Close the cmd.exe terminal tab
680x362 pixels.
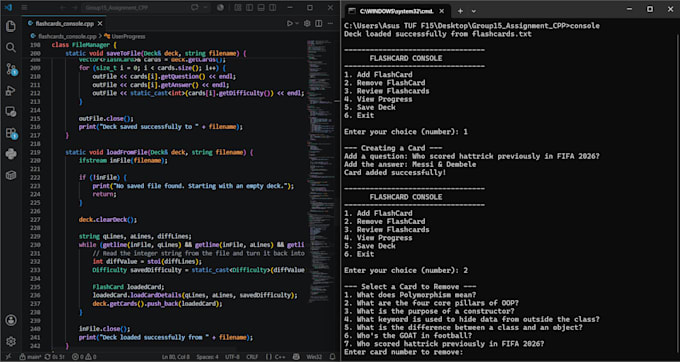point(441,11)
